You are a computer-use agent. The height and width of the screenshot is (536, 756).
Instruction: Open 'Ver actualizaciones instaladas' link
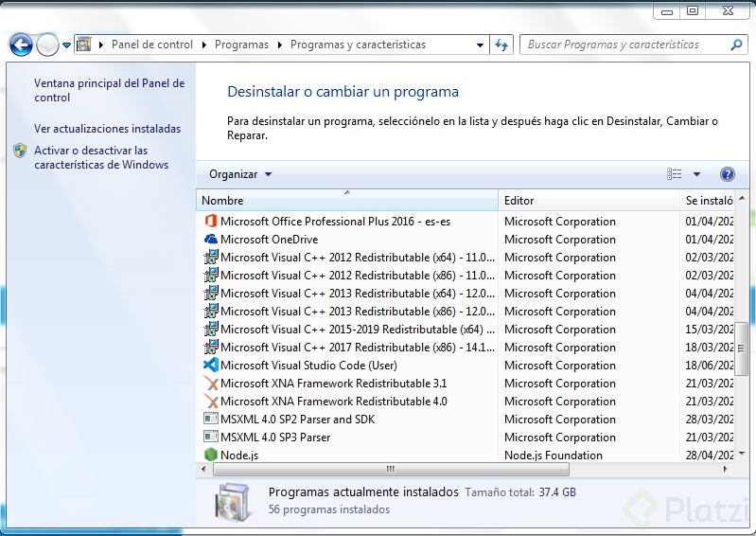click(107, 129)
